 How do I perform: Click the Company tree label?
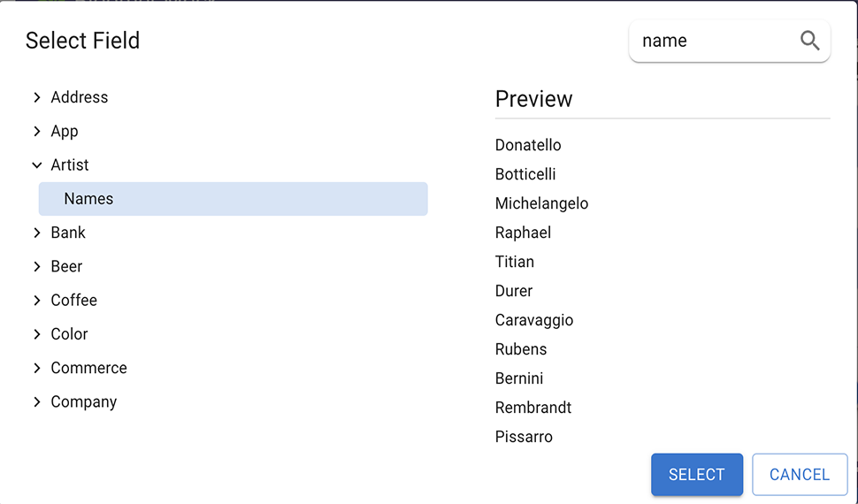click(84, 402)
